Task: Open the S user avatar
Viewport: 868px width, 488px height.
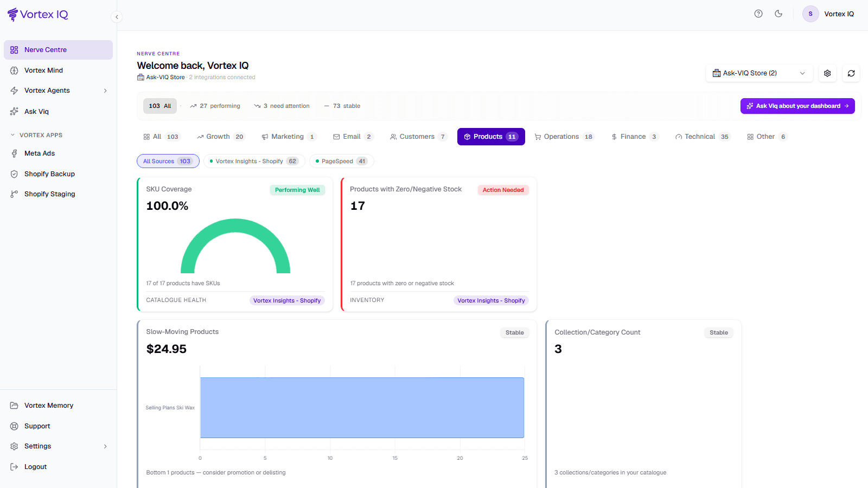Action: (x=810, y=14)
